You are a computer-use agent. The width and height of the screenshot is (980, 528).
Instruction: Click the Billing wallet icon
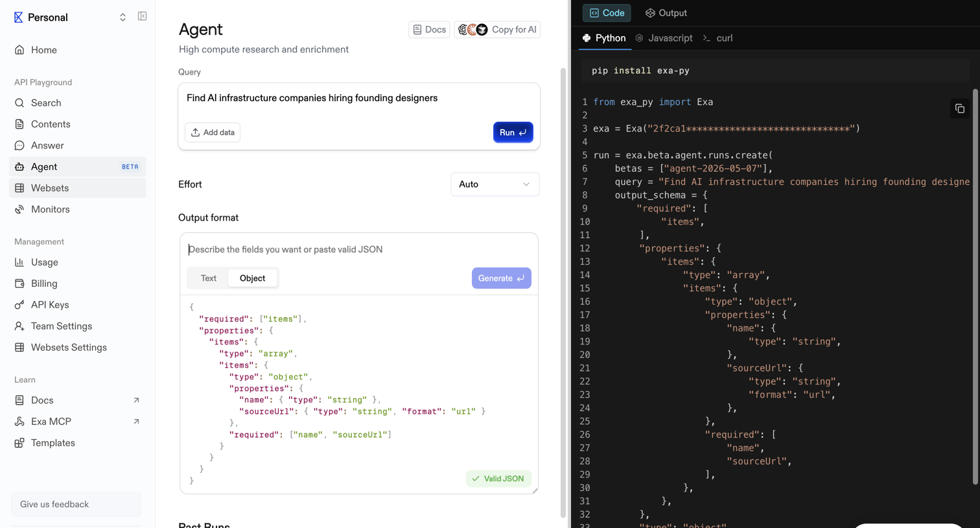tap(19, 284)
